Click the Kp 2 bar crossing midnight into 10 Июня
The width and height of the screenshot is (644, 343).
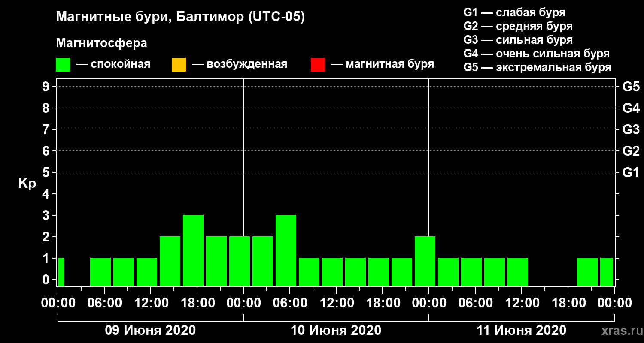coord(240,261)
